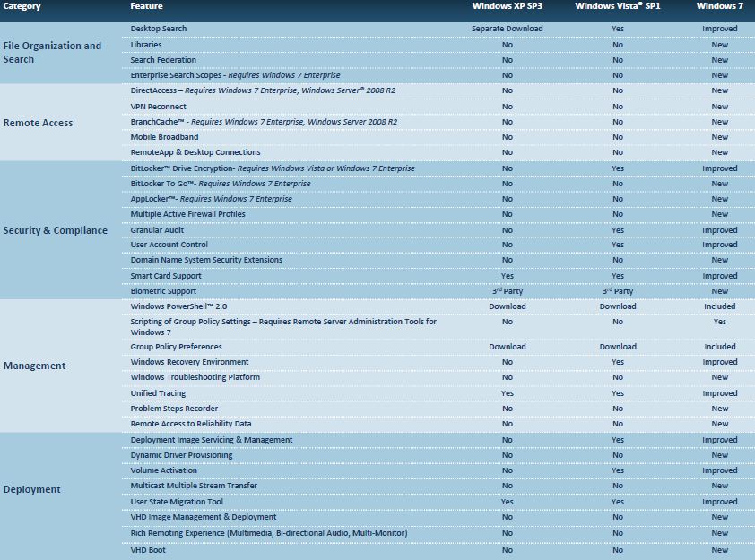Select the AppLocker feature
755x560 pixels.
click(211, 199)
